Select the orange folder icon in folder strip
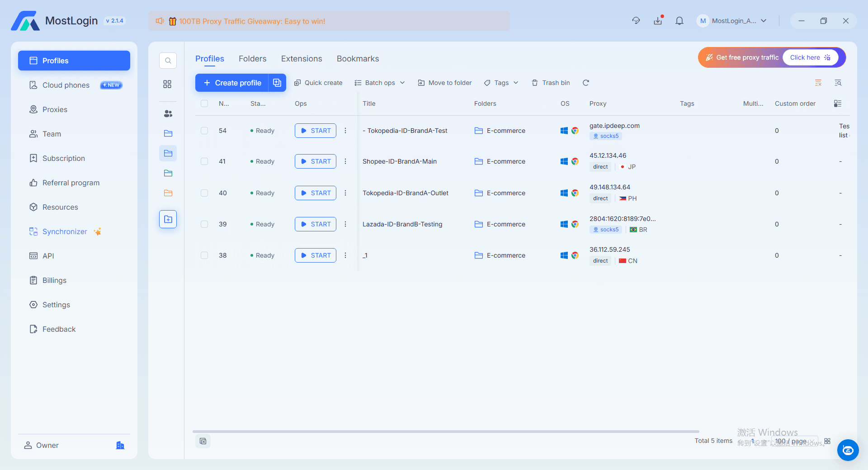 [168, 193]
